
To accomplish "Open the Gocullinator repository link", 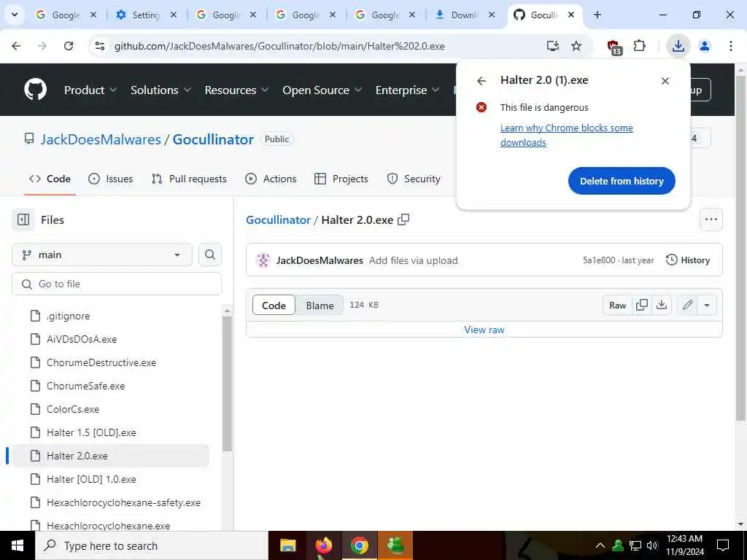I will tap(213, 139).
